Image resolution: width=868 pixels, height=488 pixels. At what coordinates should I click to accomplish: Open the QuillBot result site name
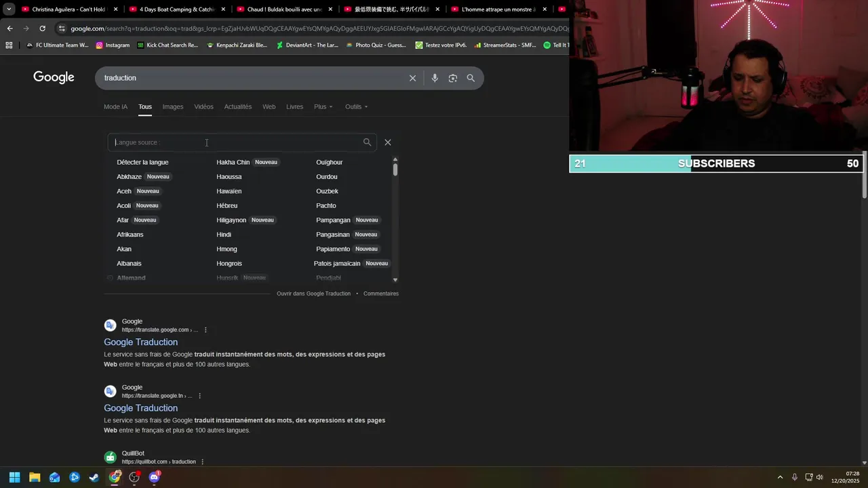click(x=133, y=453)
